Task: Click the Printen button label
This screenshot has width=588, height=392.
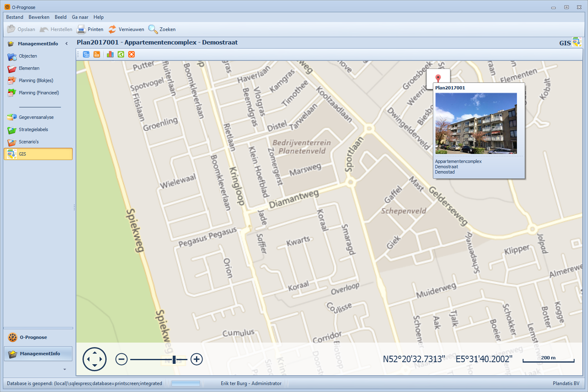Action: click(96, 29)
